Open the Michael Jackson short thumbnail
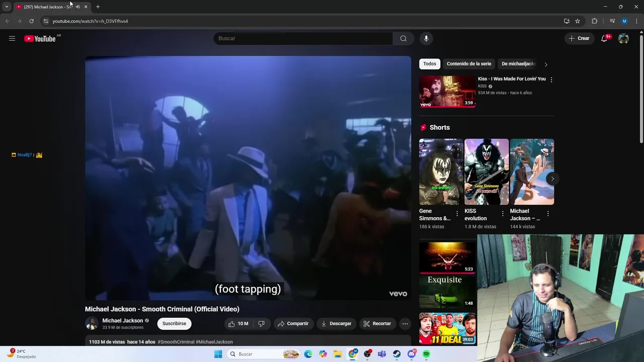The image size is (644, 362). click(x=532, y=172)
